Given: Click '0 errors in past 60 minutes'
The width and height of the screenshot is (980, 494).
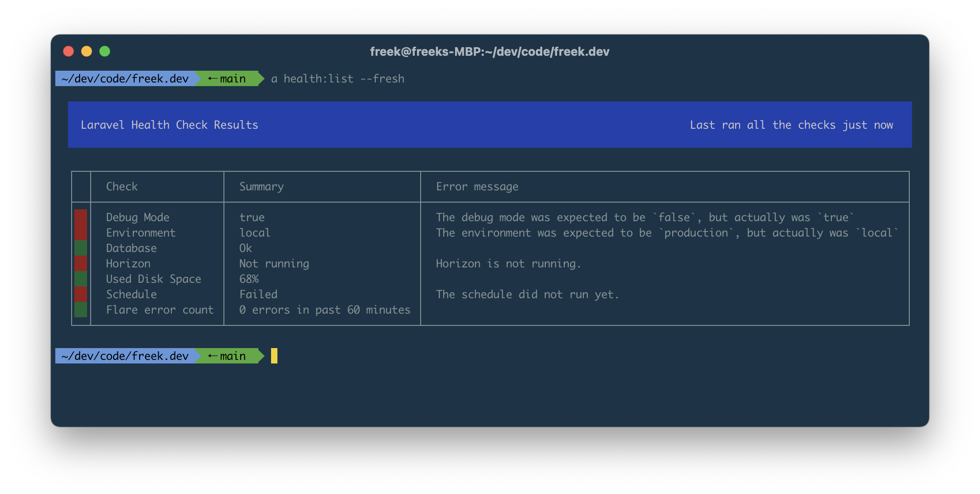Looking at the screenshot, I should (x=325, y=310).
